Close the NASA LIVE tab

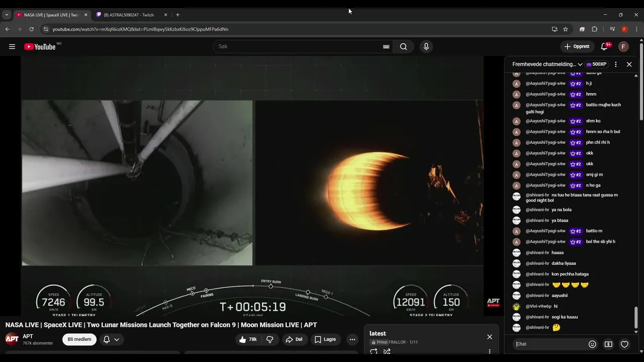(x=86, y=15)
